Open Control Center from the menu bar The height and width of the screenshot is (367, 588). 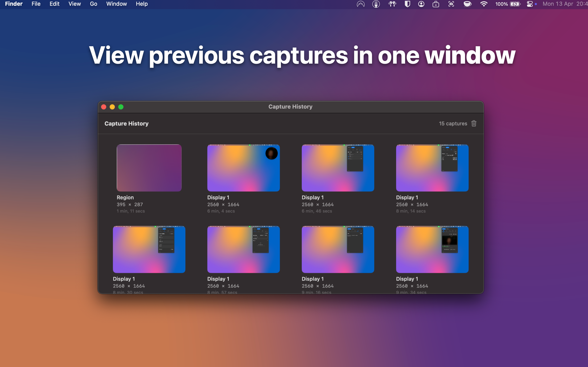[x=530, y=4]
